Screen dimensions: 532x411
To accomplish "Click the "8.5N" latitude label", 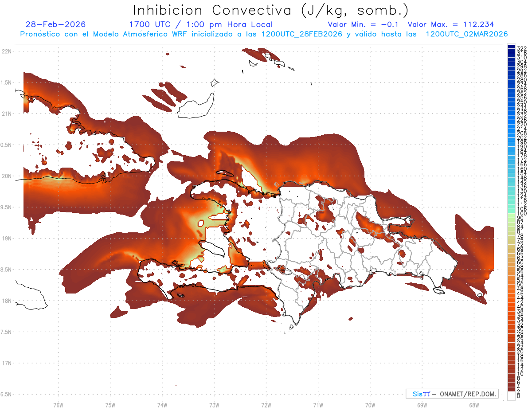I will pos(6,270).
